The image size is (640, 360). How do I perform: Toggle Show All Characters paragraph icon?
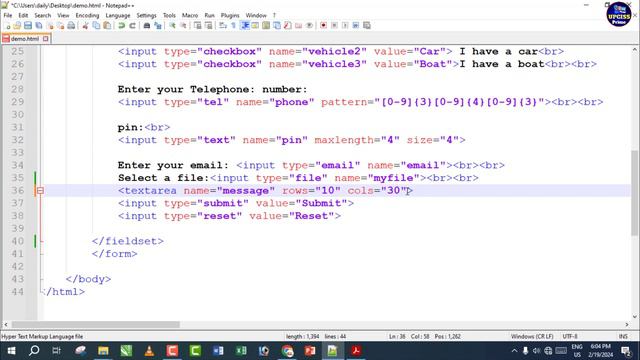[x=233, y=25]
